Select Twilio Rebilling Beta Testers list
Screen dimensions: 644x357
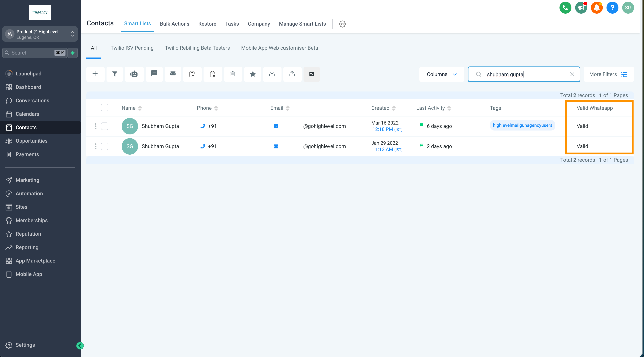pyautogui.click(x=197, y=48)
